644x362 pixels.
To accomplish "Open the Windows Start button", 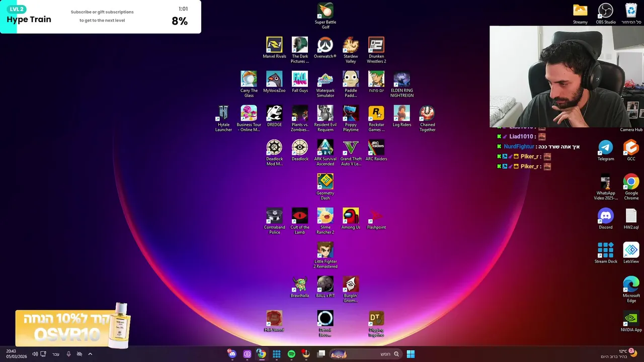I will (411, 354).
